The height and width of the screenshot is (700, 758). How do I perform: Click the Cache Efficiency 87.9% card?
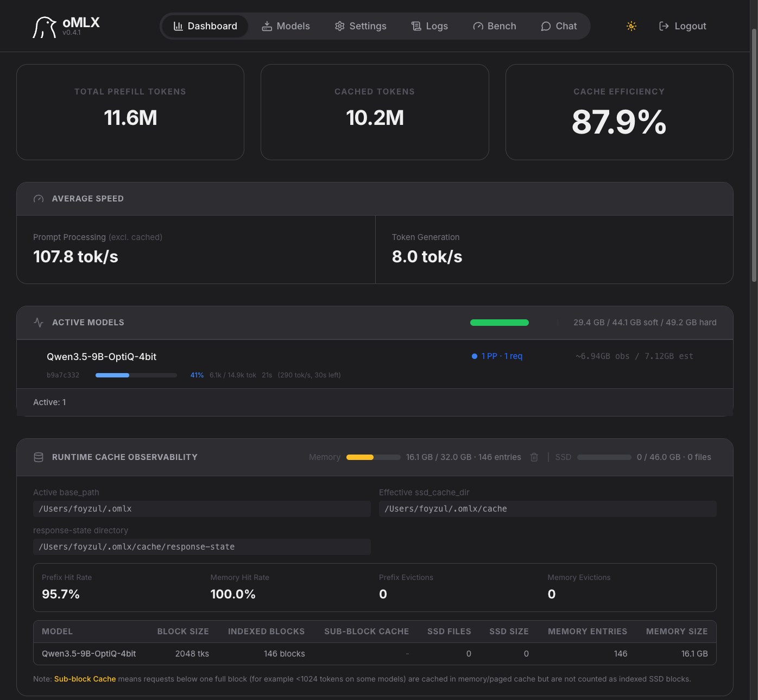pos(620,112)
